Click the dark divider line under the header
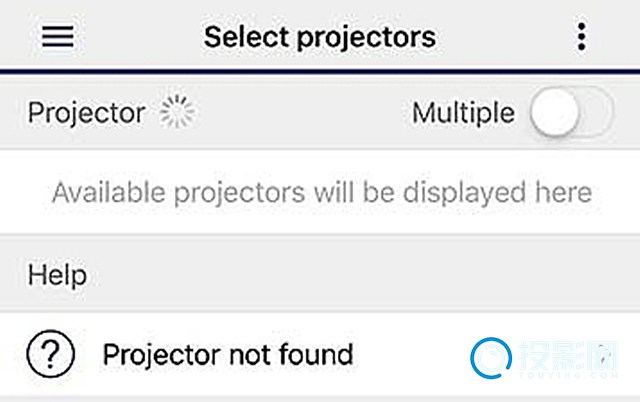Image resolution: width=640 pixels, height=402 pixels. click(x=320, y=71)
